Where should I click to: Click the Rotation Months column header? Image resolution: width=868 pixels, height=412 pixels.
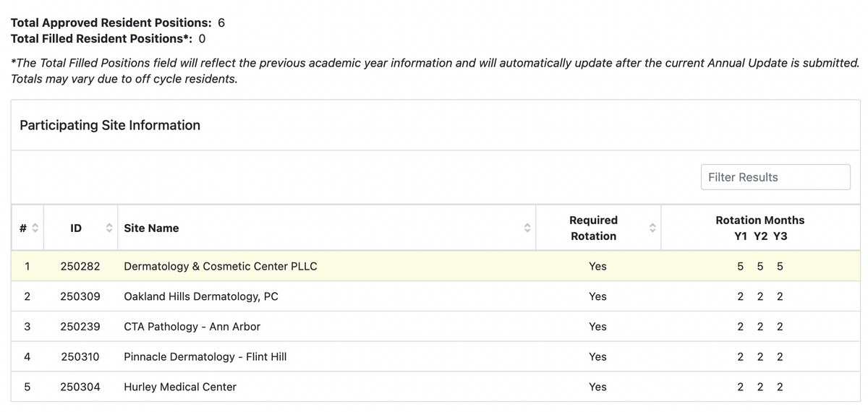759,228
